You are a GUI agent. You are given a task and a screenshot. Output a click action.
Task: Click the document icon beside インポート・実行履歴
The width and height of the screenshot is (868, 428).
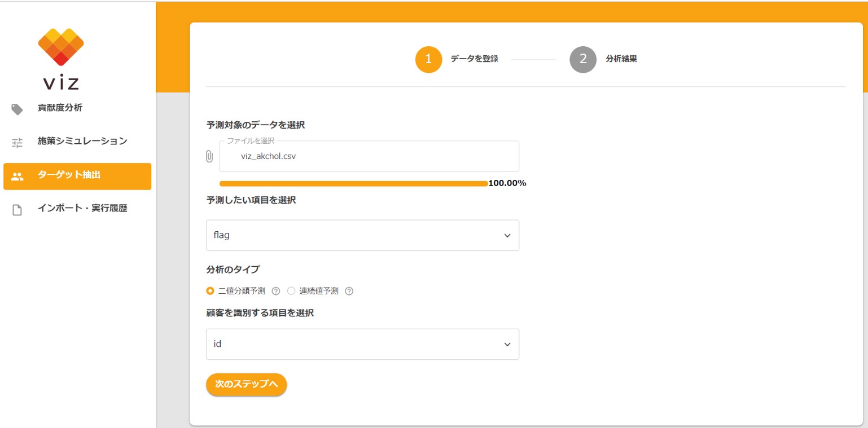point(17,210)
